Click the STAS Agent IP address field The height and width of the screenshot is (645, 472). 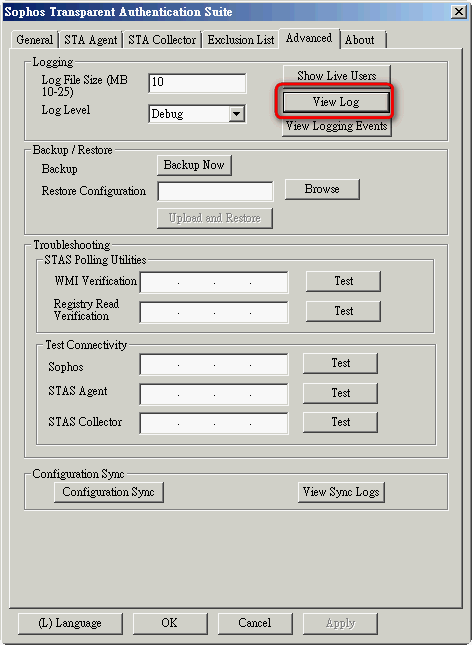pyautogui.click(x=214, y=394)
